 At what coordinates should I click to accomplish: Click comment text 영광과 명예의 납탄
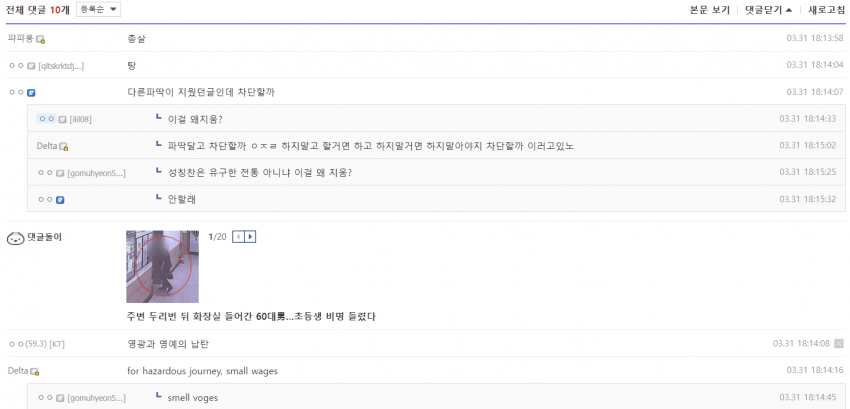pos(168,344)
